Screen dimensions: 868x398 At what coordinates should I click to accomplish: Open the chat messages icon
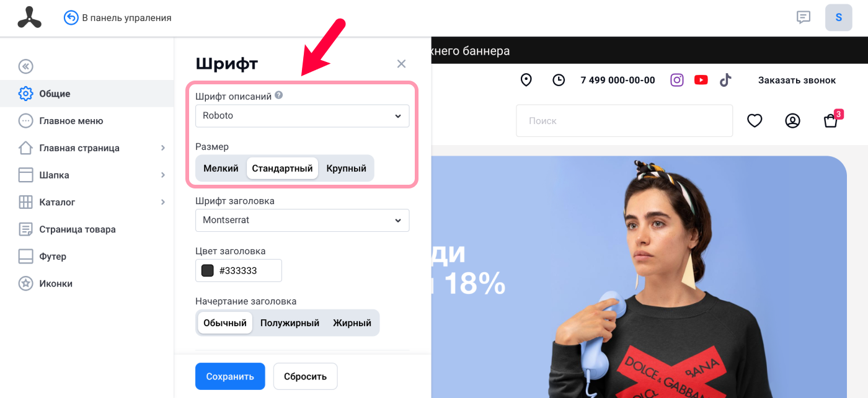tap(804, 17)
